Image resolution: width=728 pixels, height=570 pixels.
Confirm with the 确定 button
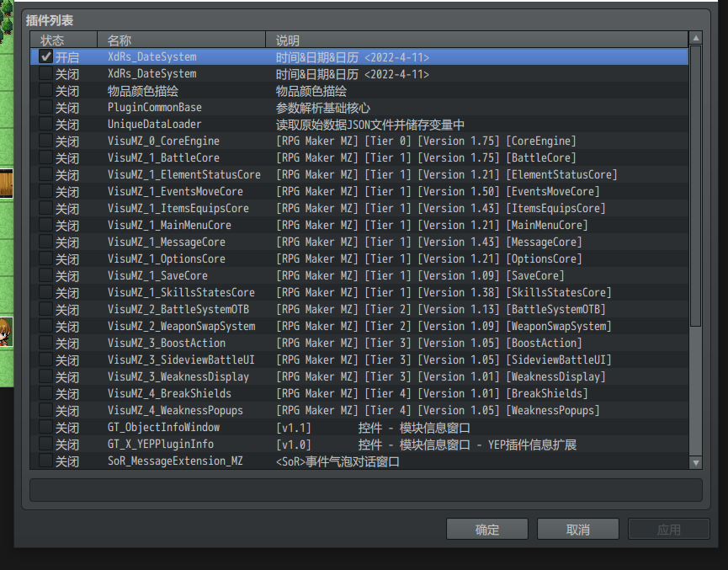tap(487, 529)
